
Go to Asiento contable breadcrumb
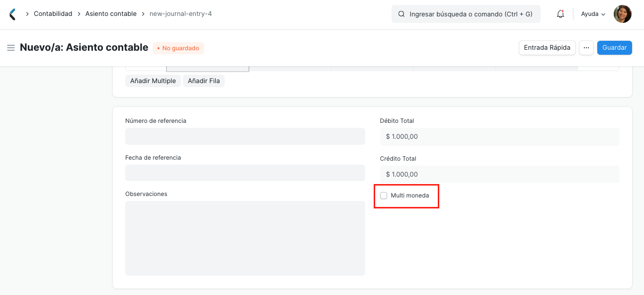(111, 14)
